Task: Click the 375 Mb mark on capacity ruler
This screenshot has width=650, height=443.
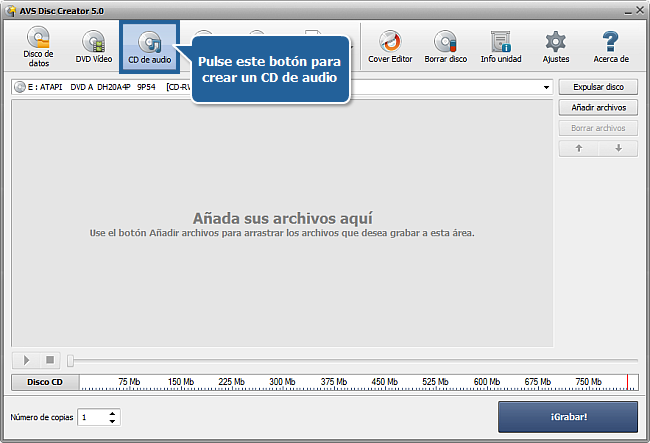Action: [x=334, y=382]
